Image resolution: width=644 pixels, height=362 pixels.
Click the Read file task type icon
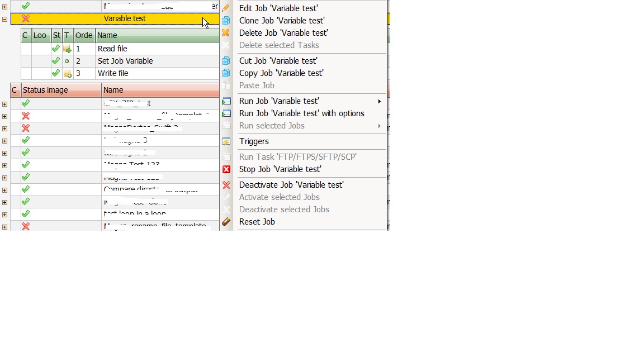[x=67, y=49]
